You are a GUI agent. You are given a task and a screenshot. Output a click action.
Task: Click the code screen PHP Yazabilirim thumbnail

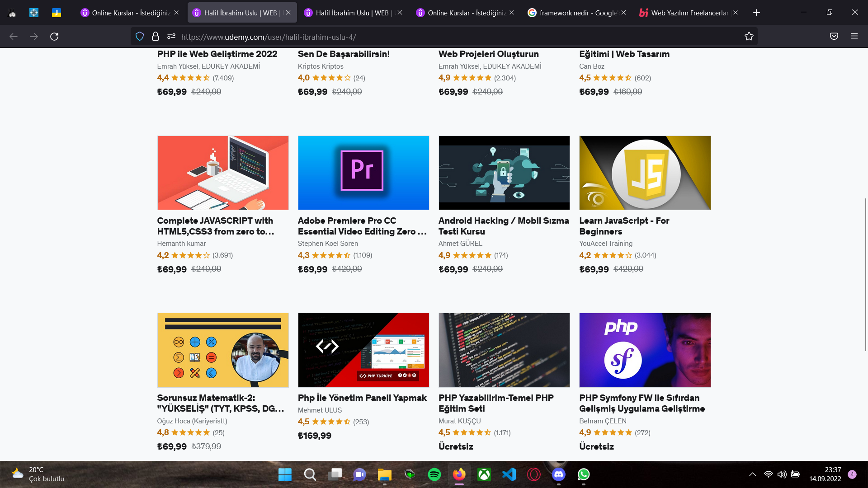[504, 350]
